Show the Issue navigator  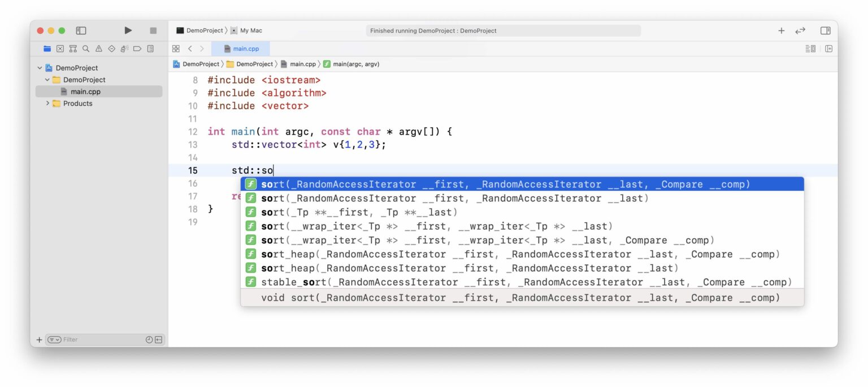99,49
